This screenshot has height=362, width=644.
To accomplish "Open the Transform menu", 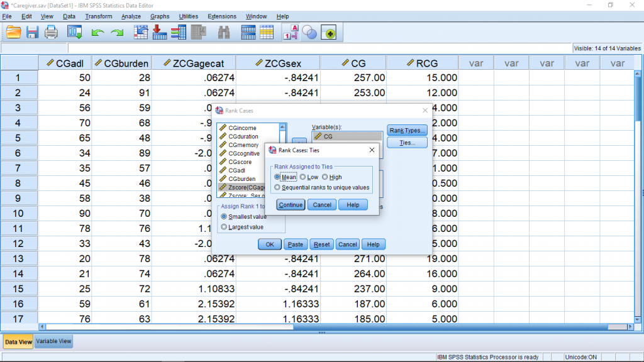I will coord(98,16).
